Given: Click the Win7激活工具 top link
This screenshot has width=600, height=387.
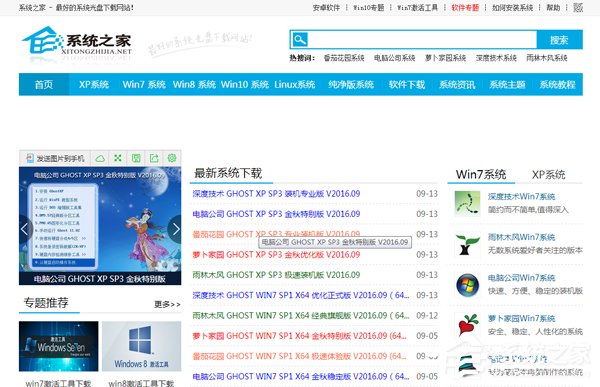Looking at the screenshot, I should 417,8.
